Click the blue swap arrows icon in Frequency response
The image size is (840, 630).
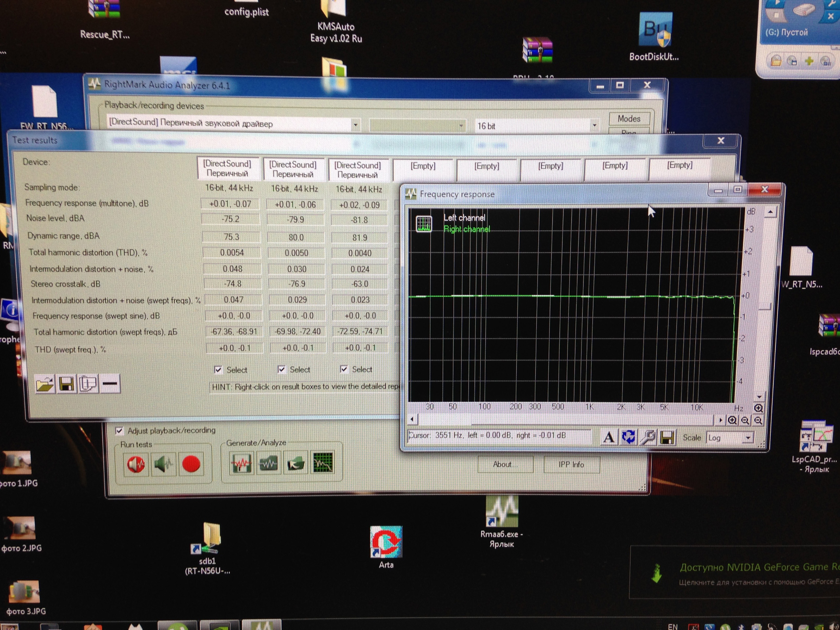pyautogui.click(x=628, y=437)
